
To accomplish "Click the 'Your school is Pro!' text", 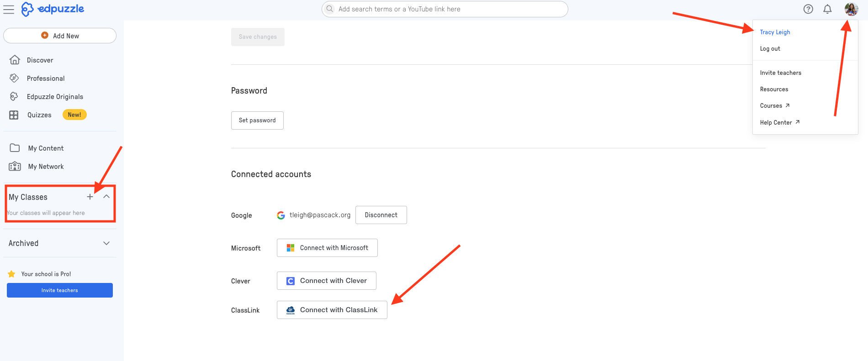I will click(46, 274).
